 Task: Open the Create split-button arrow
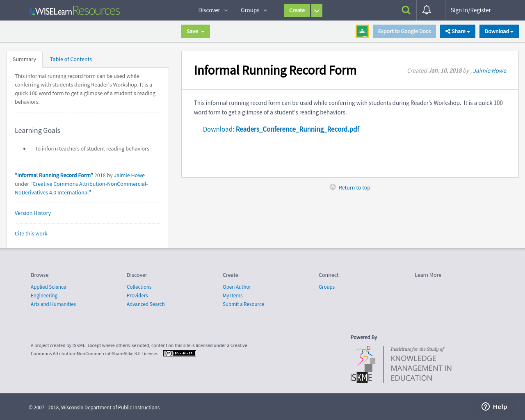point(317,10)
